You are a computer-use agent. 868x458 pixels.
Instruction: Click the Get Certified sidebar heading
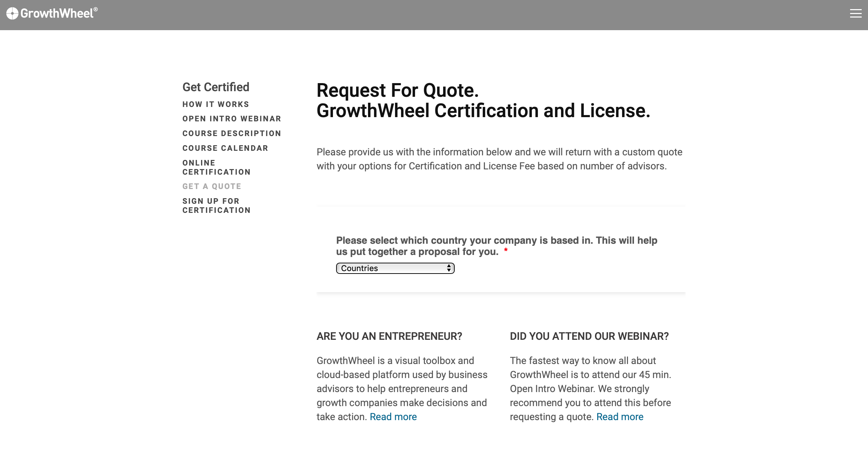coord(216,87)
